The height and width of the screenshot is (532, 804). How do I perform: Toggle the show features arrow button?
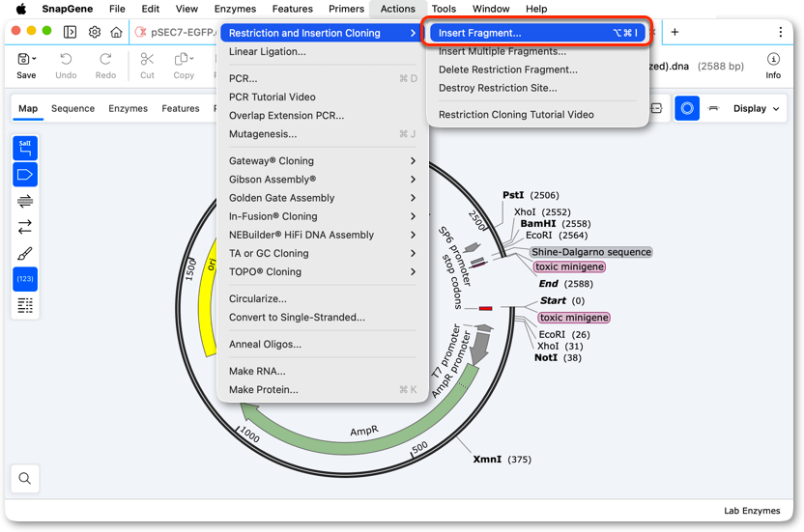pyautogui.click(x=25, y=175)
